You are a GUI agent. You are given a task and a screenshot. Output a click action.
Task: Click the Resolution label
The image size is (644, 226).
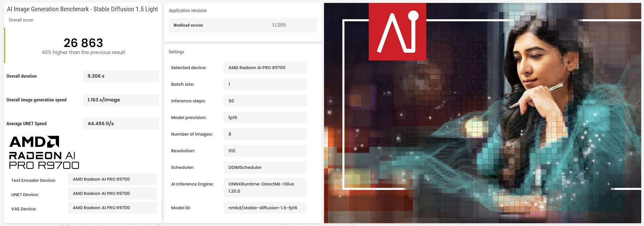click(x=183, y=151)
